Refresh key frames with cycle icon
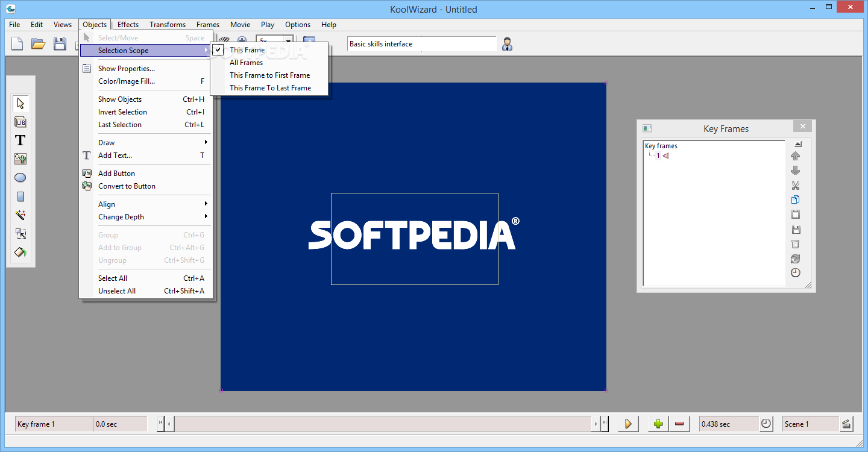Viewport: 868px width, 452px height. pyautogui.click(x=796, y=259)
